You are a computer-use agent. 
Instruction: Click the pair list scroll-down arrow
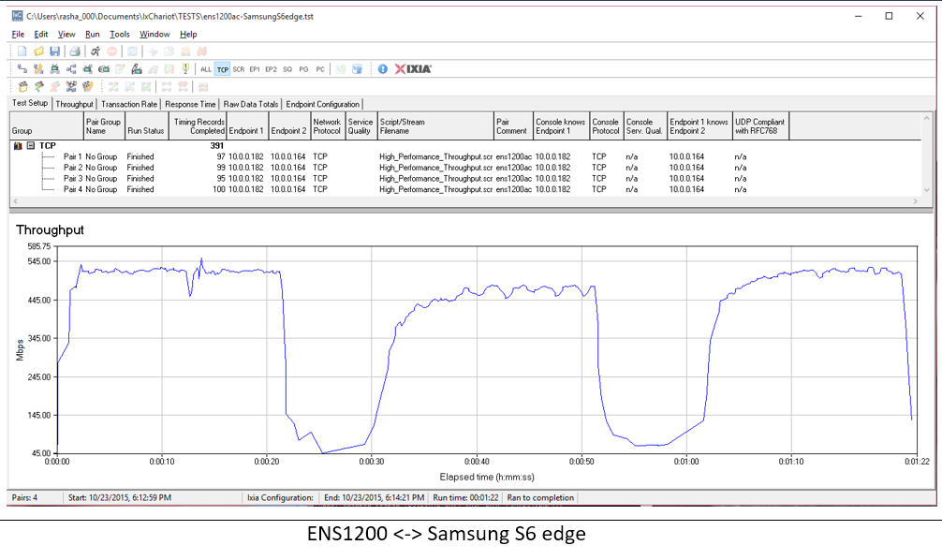pyautogui.click(x=926, y=190)
